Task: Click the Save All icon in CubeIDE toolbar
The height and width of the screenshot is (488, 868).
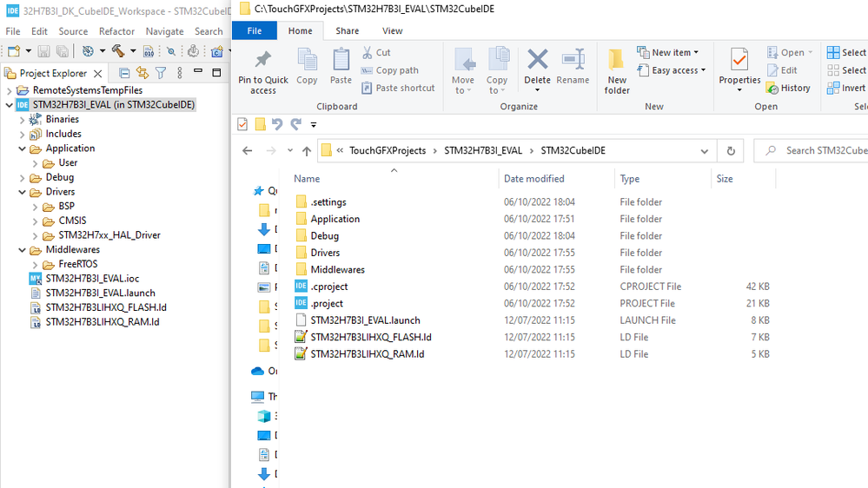Action: click(x=62, y=51)
